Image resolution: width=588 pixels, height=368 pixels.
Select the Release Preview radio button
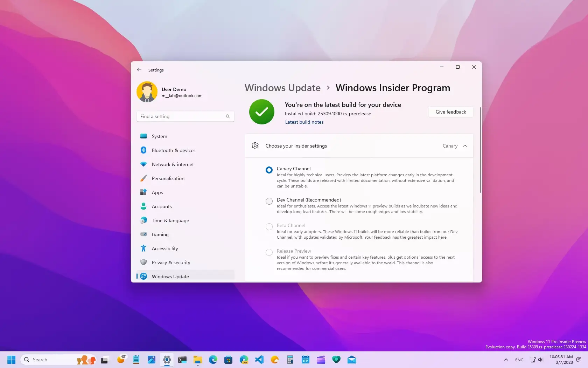point(269,252)
